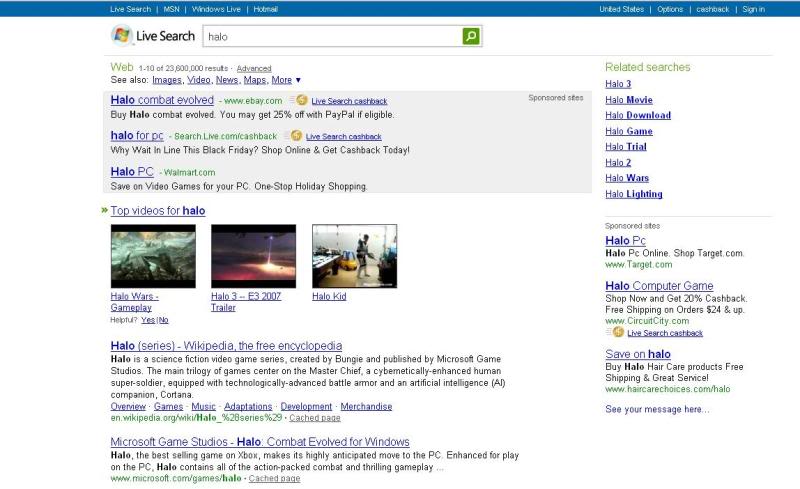Open Microsoft Game Studios Halo result
The width and height of the screenshot is (800, 489).
point(260,442)
